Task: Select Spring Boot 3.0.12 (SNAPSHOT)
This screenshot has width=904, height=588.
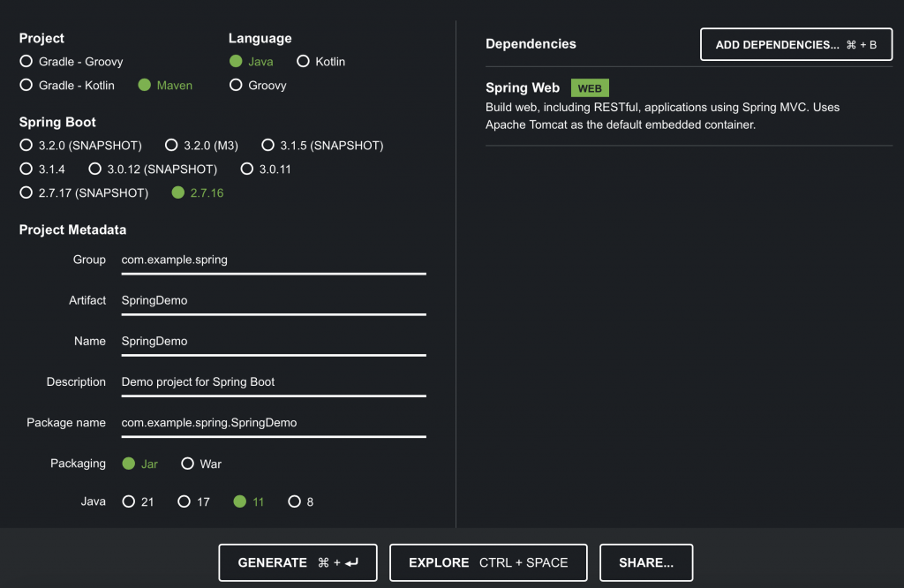Action: tap(153, 169)
